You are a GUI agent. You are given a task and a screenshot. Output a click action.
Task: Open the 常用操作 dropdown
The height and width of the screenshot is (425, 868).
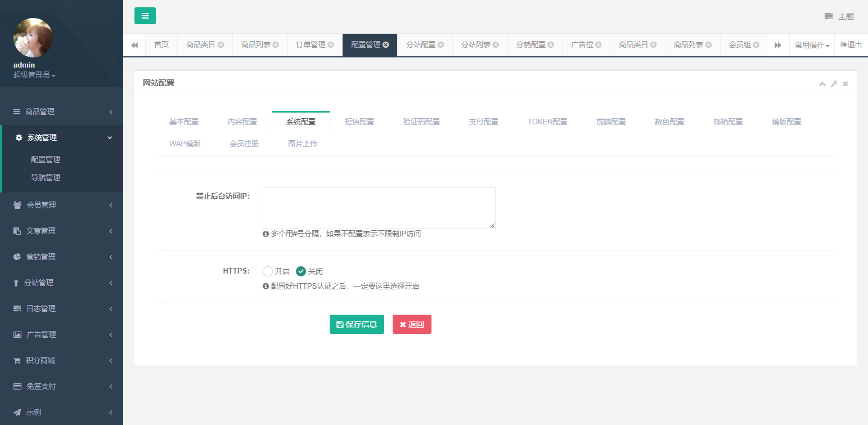click(812, 45)
